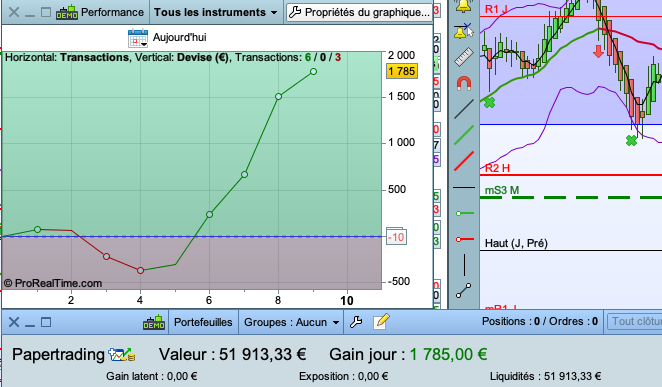Open the Groupes : Aucun dropdown

point(291,322)
